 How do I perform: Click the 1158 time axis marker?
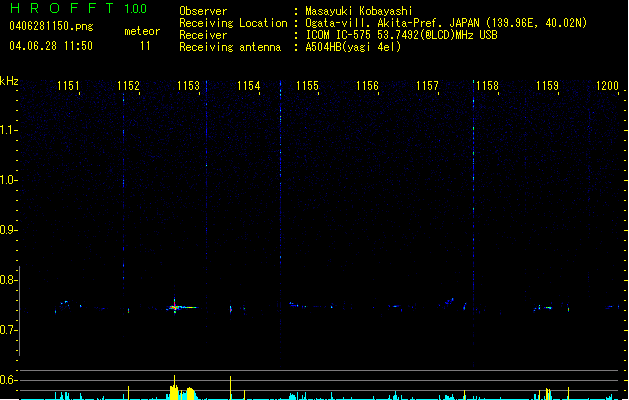pos(487,86)
